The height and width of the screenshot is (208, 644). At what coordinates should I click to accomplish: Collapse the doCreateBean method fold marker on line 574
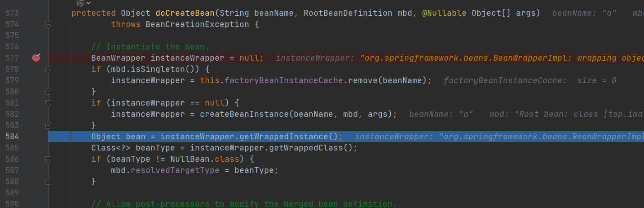[49, 24]
